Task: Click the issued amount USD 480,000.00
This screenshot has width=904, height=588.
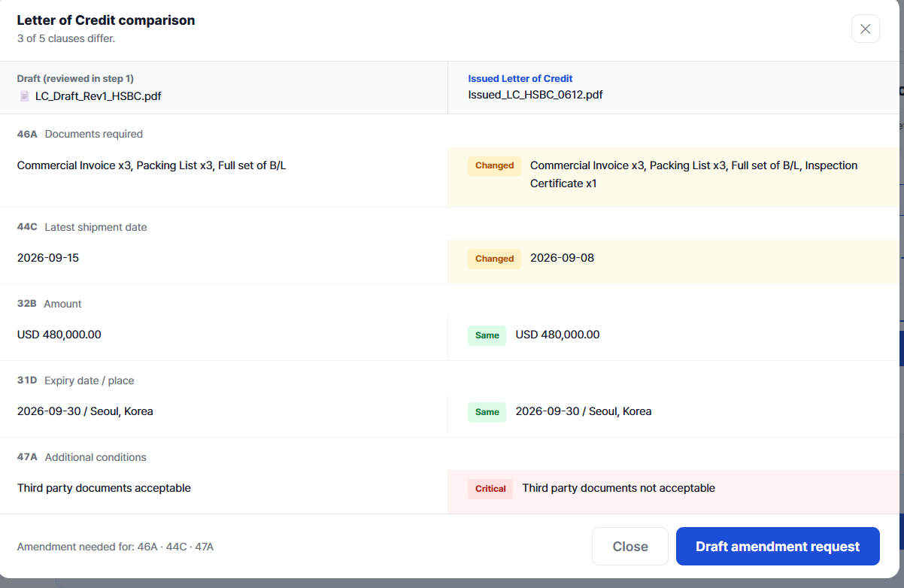Action: click(557, 335)
